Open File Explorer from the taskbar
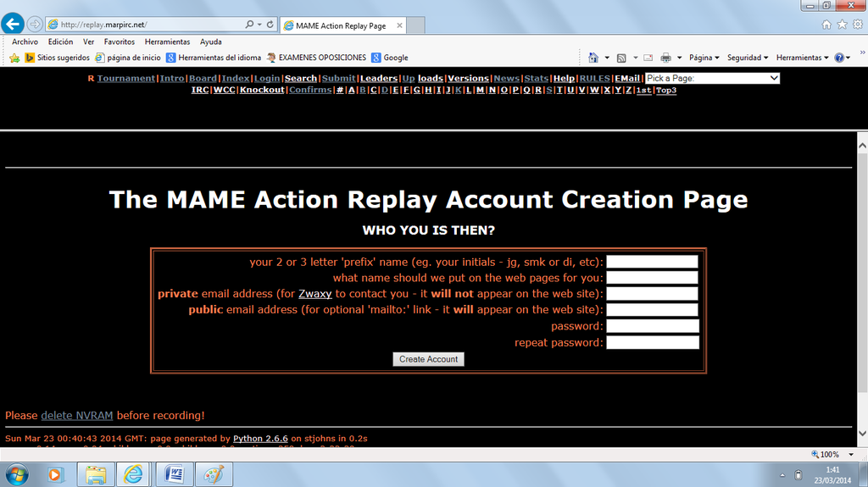Image resolution: width=868 pixels, height=487 pixels. (x=96, y=475)
